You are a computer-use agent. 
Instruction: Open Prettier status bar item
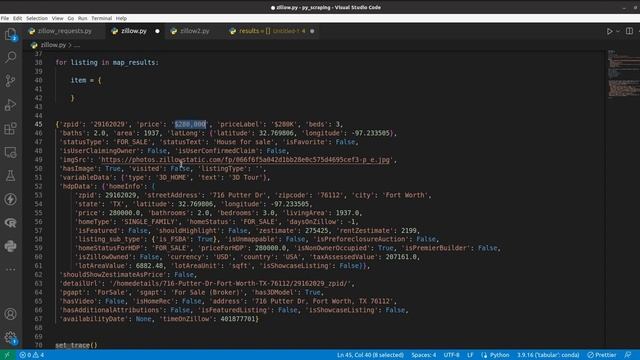coord(602,355)
